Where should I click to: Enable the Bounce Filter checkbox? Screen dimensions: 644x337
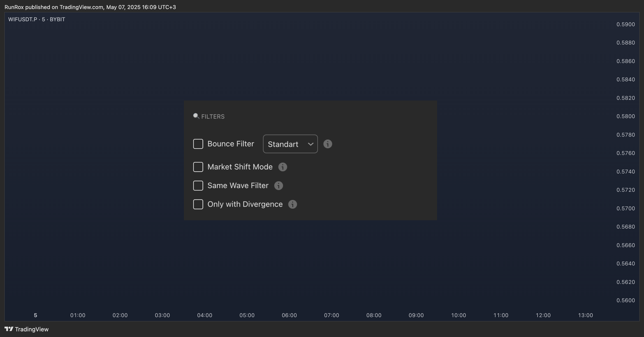[198, 144]
